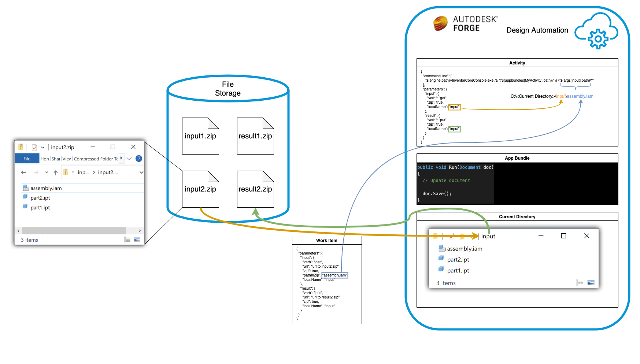Select assembly.iam in input2.zip window
640x364 pixels.
[x=82, y=188]
